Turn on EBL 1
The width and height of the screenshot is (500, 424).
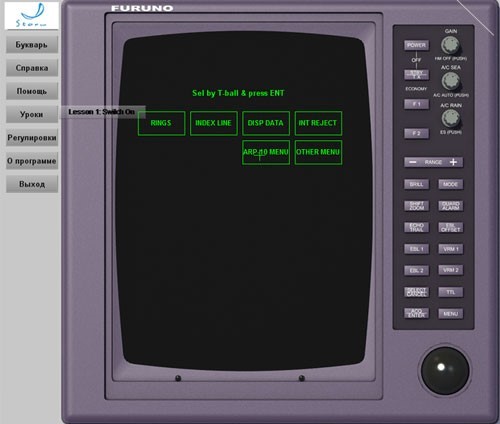pos(416,249)
